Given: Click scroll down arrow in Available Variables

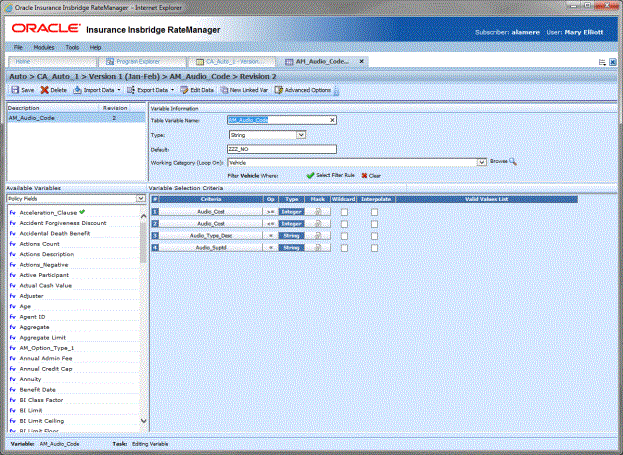Looking at the screenshot, I should coord(143,421).
